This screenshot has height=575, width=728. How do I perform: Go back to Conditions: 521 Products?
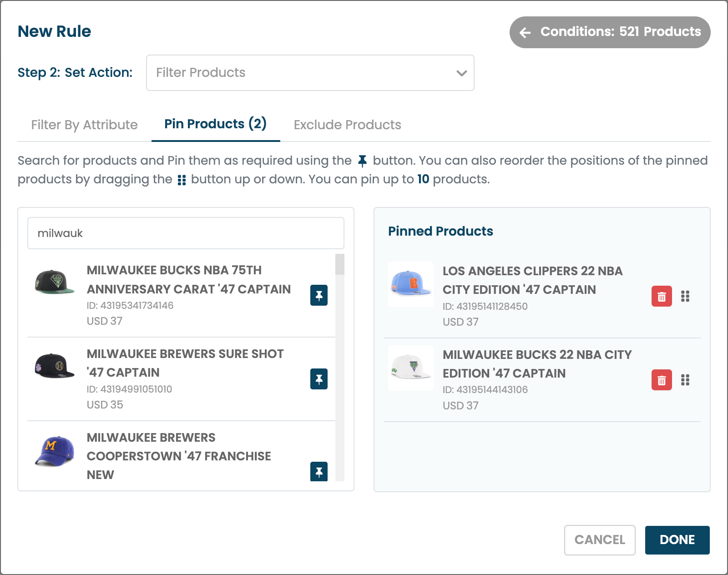[610, 32]
